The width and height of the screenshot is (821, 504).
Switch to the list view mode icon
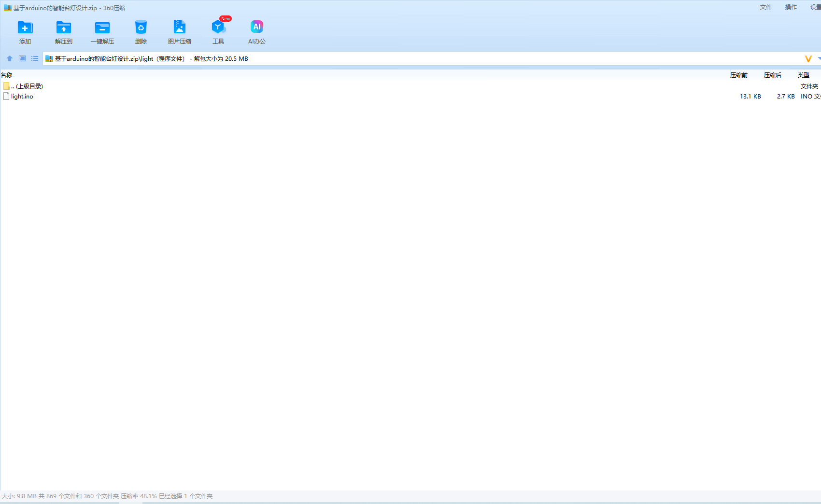click(x=35, y=58)
